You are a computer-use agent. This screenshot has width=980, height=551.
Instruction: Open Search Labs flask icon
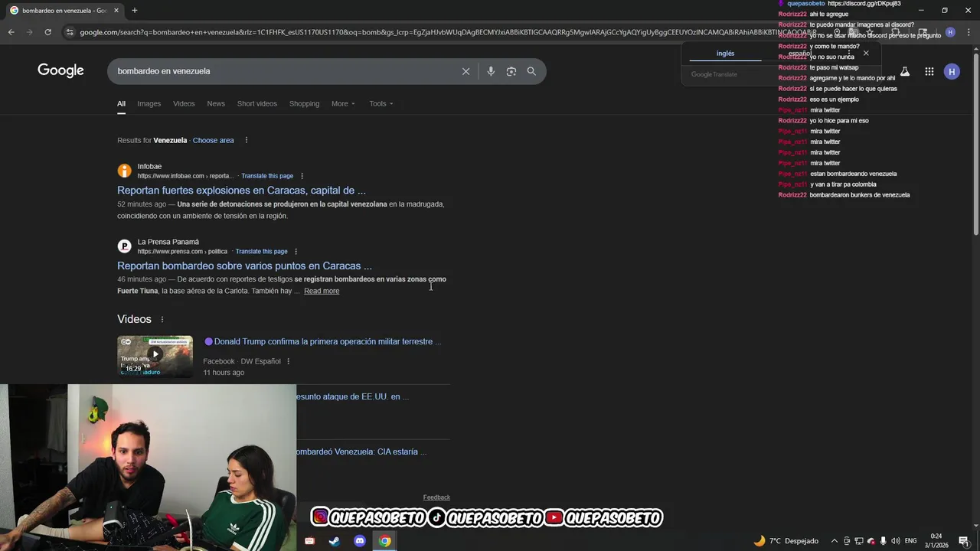(x=904, y=71)
